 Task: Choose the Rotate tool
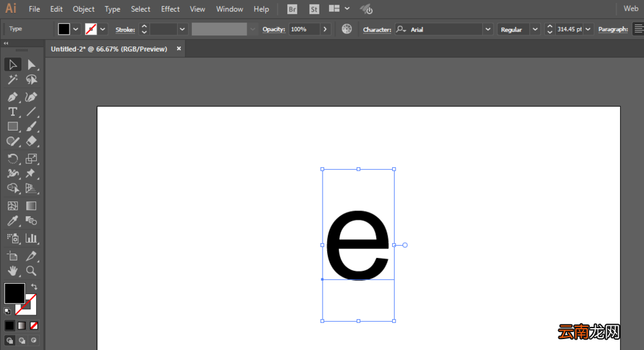[x=13, y=158]
